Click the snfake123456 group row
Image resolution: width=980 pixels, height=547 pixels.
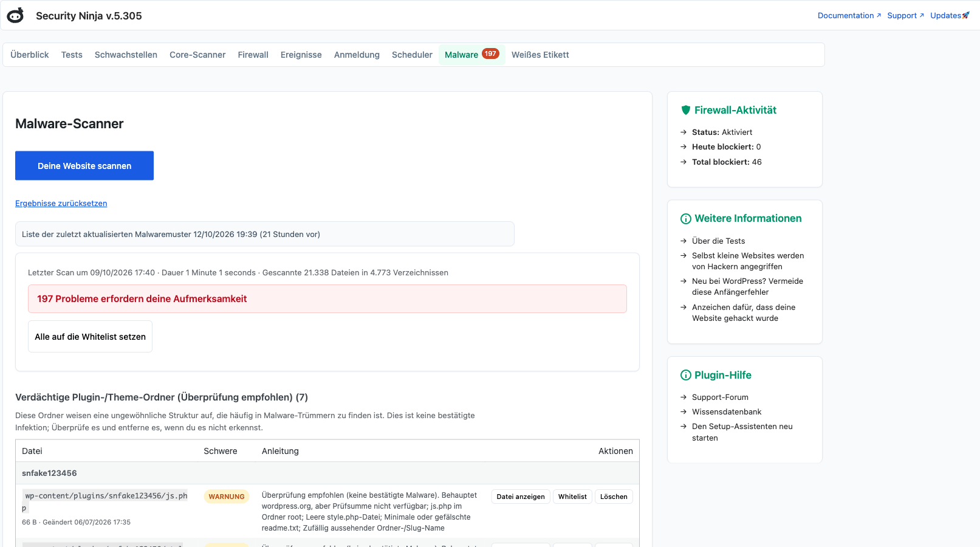[x=327, y=473]
